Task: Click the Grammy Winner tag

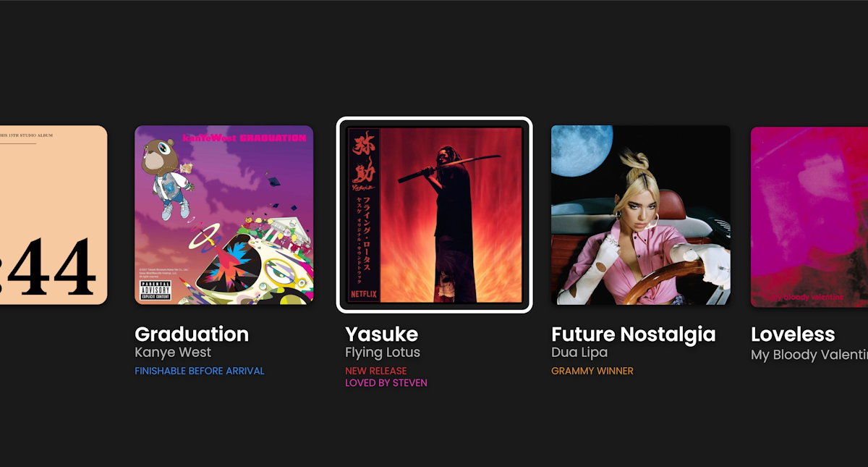Action: (592, 371)
